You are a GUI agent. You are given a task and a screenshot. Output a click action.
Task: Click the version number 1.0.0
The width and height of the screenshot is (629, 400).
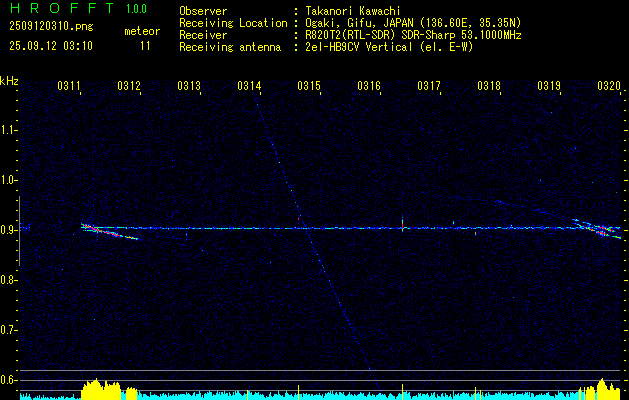point(136,9)
